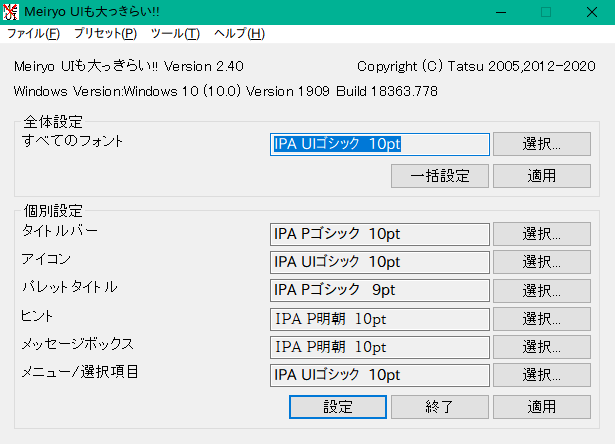This screenshot has width=615, height=444.
Task: Minimize the Meiryo UIも大っきらい!! window
Action: 501,12
